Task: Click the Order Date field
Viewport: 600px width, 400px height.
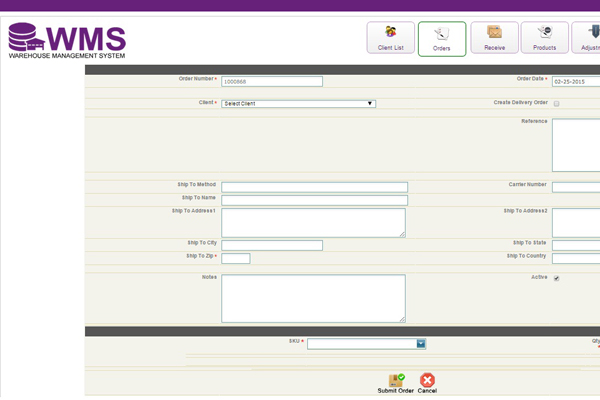Action: pyautogui.click(x=576, y=82)
